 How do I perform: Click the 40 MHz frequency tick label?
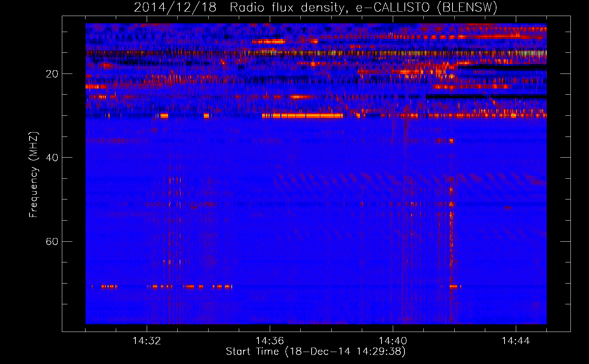pos(52,158)
